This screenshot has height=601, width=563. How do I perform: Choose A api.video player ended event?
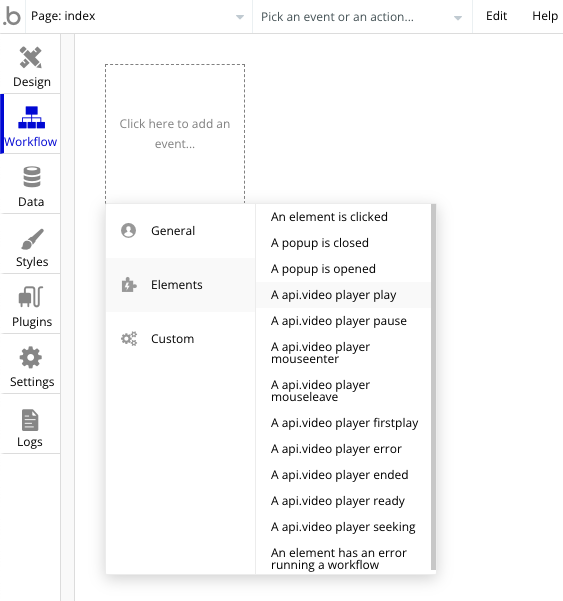point(344,475)
